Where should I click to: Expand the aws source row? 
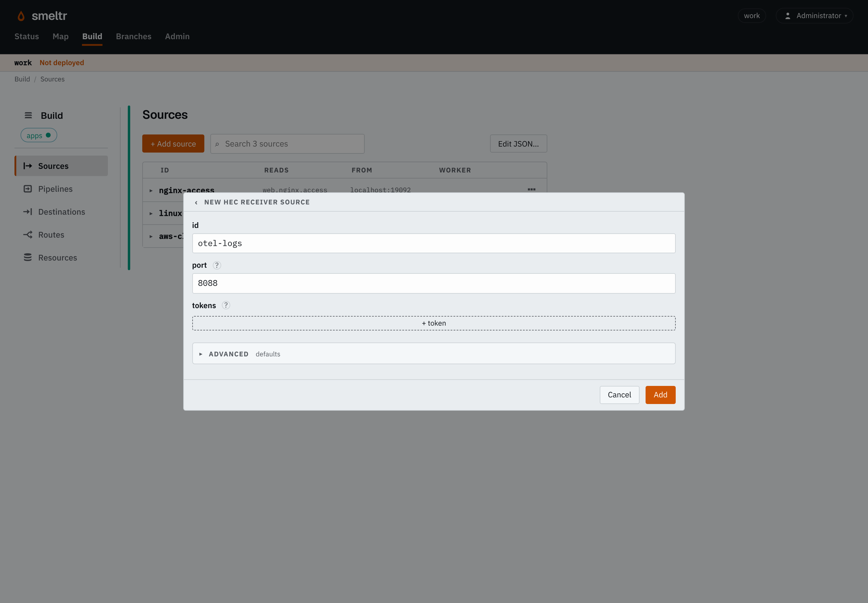tap(151, 236)
